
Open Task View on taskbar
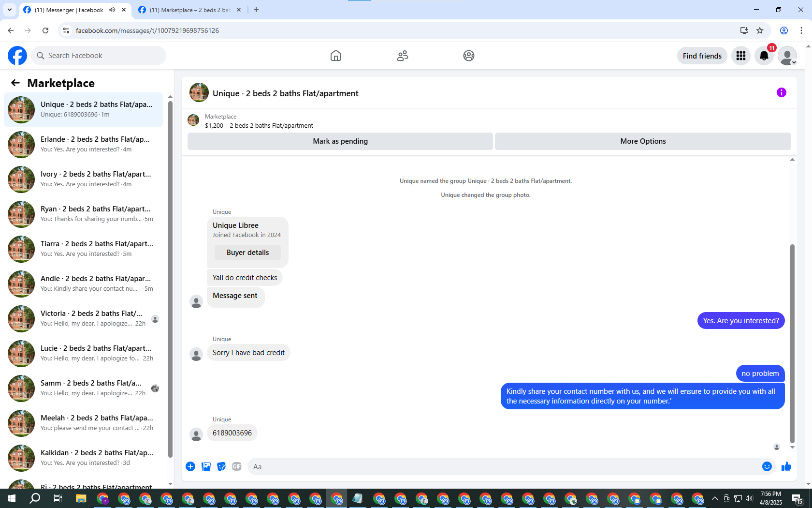[58, 498]
